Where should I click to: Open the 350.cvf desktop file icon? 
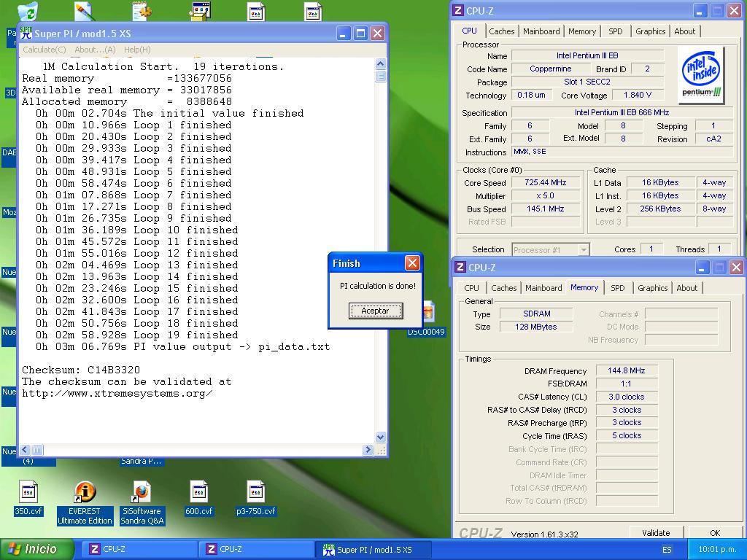click(x=28, y=497)
